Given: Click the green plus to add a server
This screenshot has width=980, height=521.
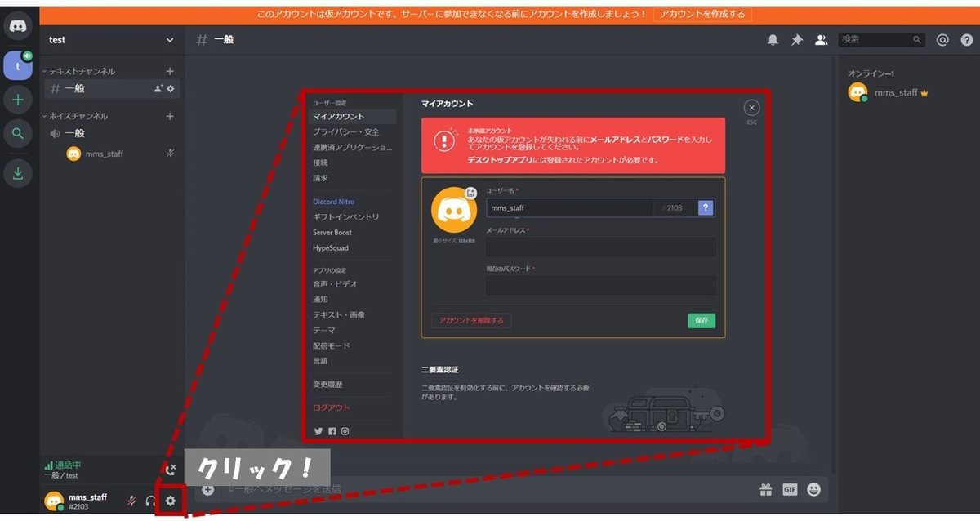Looking at the screenshot, I should 17,99.
